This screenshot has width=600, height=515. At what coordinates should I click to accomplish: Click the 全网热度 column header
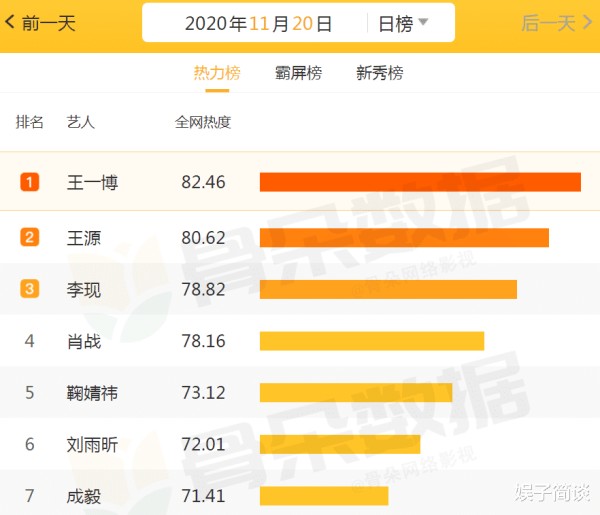pyautogui.click(x=203, y=122)
